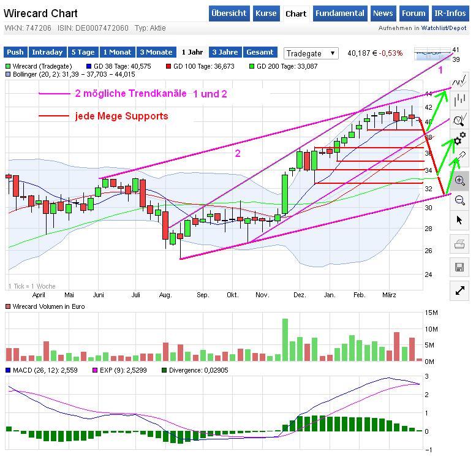
Task: Click the Typ: Aktie text
Action: 150,28
